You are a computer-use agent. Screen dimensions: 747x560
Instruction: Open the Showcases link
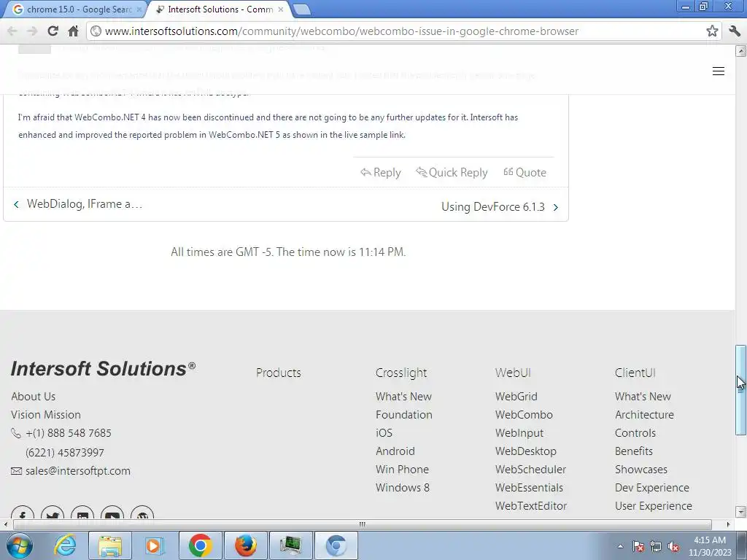pyautogui.click(x=640, y=470)
